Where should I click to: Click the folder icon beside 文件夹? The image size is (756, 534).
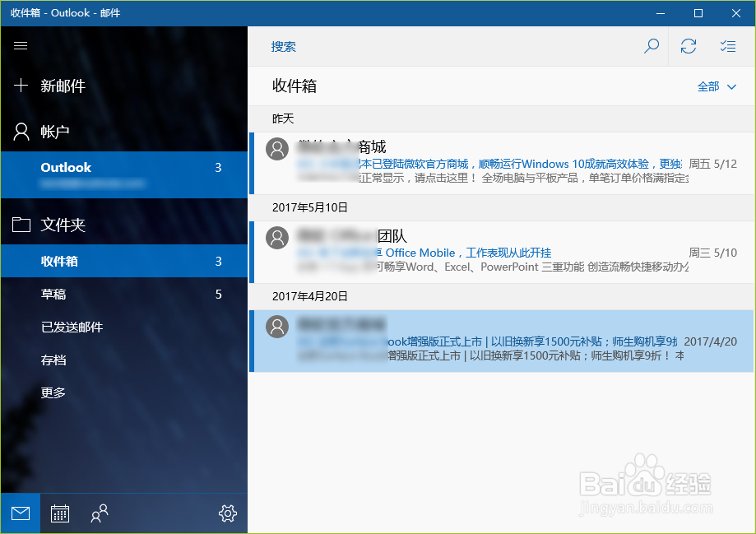click(x=21, y=225)
